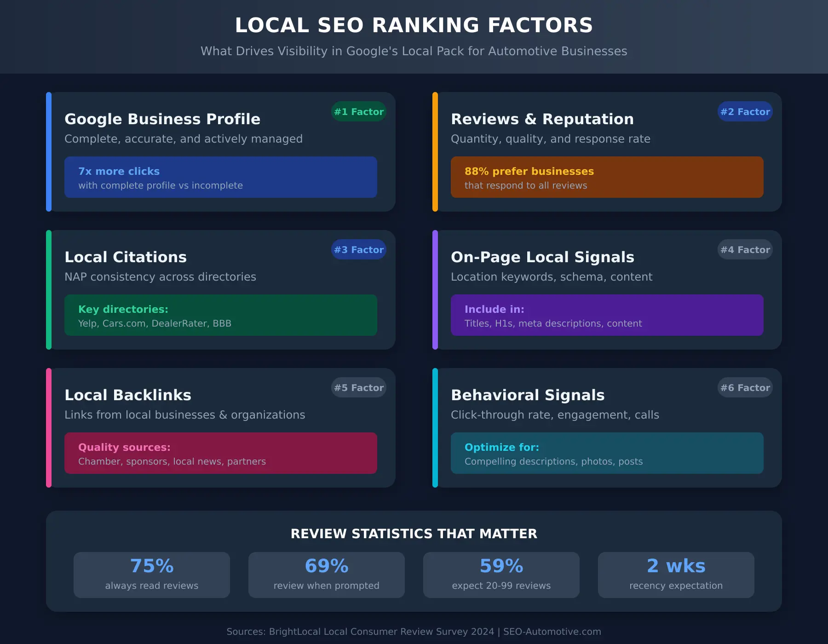Click the #2 Factor badge
Screen dimensions: 828x644
[x=744, y=111]
